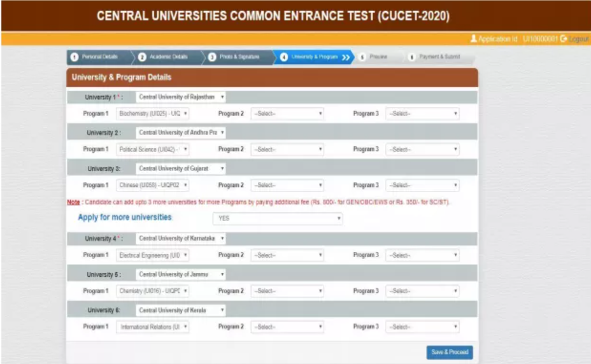Open University 1 dropdown showing Central University of Rajasthan

click(x=180, y=97)
